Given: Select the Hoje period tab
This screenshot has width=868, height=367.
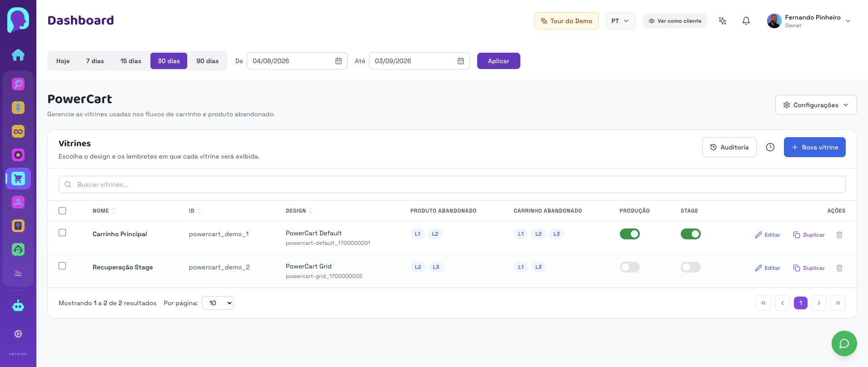Looking at the screenshot, I should pos(63,61).
